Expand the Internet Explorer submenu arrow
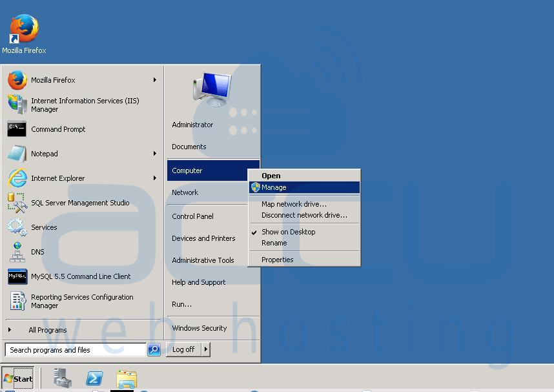This screenshot has width=554, height=392. (x=155, y=178)
